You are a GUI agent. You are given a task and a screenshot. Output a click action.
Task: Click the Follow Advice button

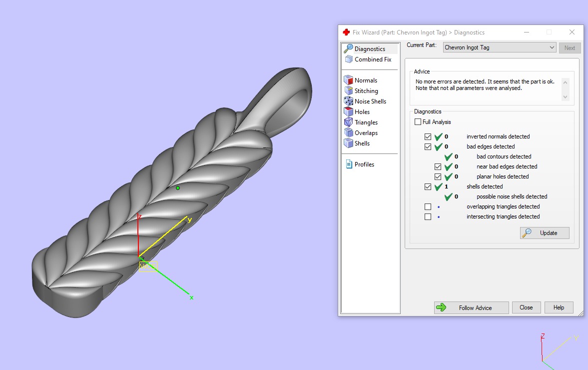tap(472, 307)
